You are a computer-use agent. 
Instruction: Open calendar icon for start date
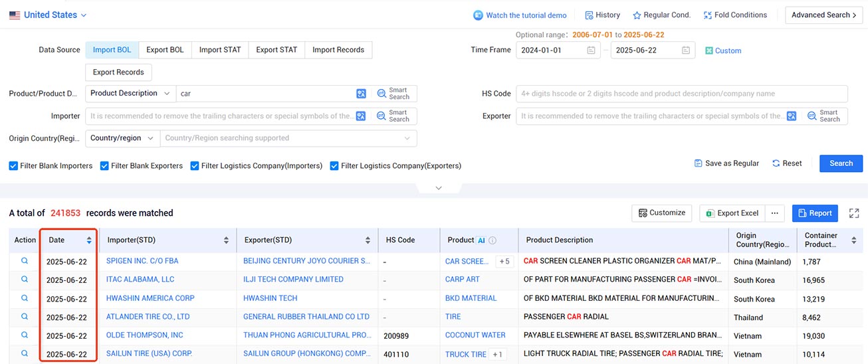pyautogui.click(x=591, y=50)
